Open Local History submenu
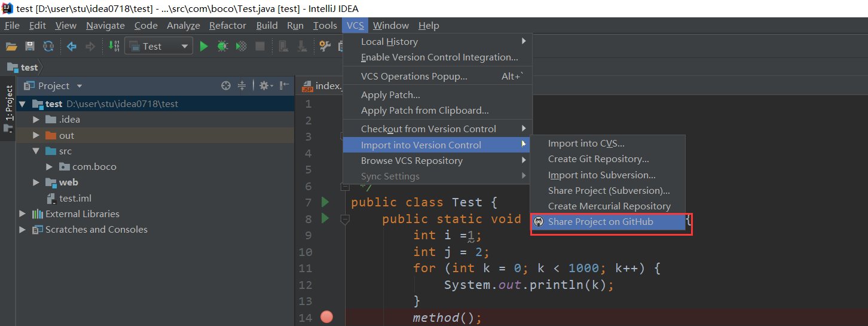 (438, 41)
